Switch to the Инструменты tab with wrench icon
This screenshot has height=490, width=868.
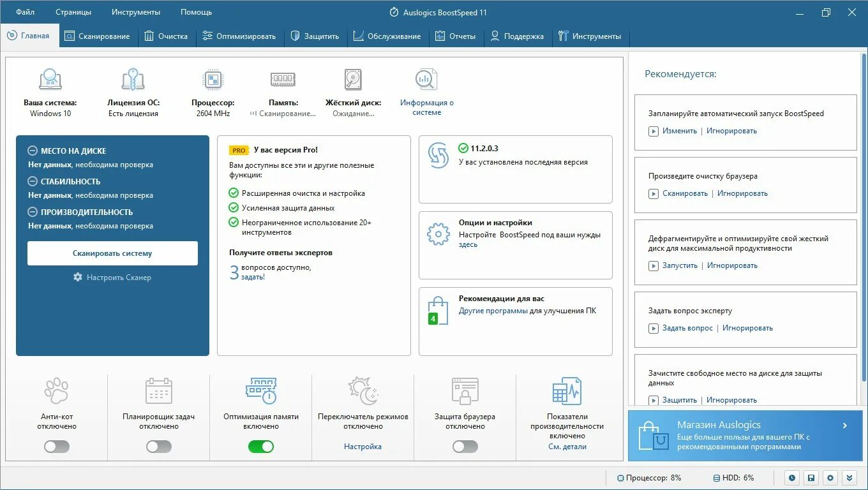[x=590, y=36]
